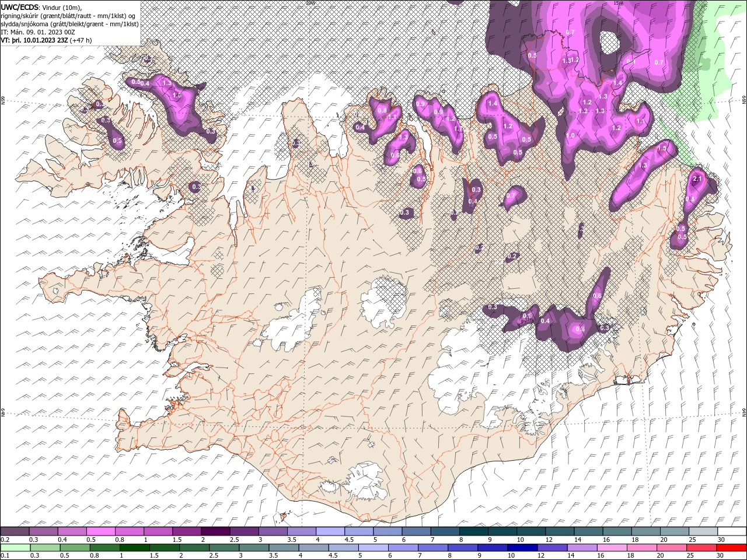
Task: Select upper legend swatch between 6 and 7
Action: point(416,531)
